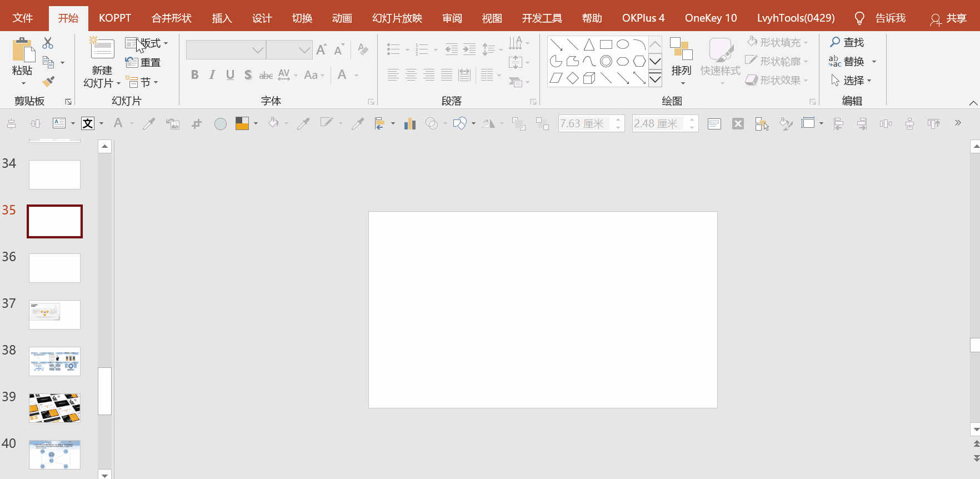This screenshot has width=980, height=479.
Task: Select the triangle shape in the shapes gallery
Action: click(589, 44)
